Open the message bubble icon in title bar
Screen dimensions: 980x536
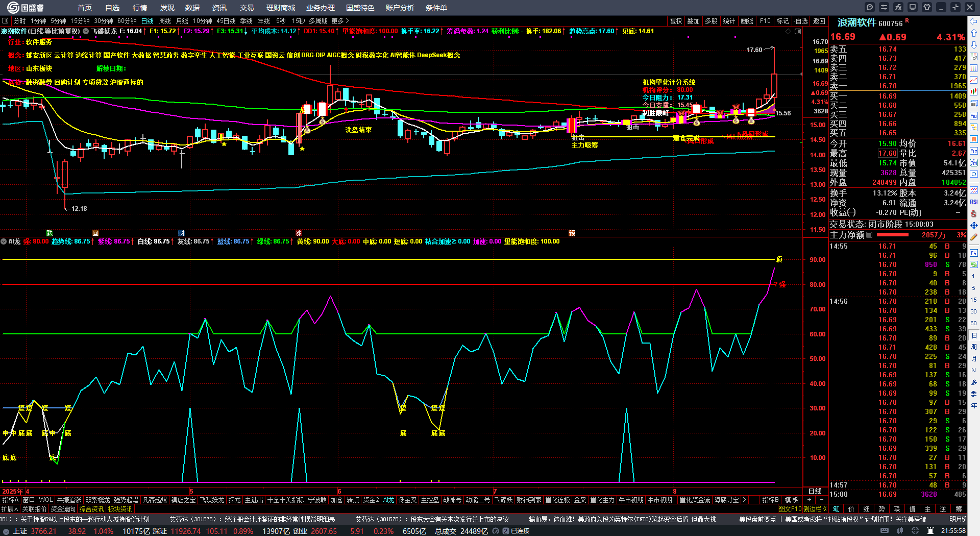(870, 7)
